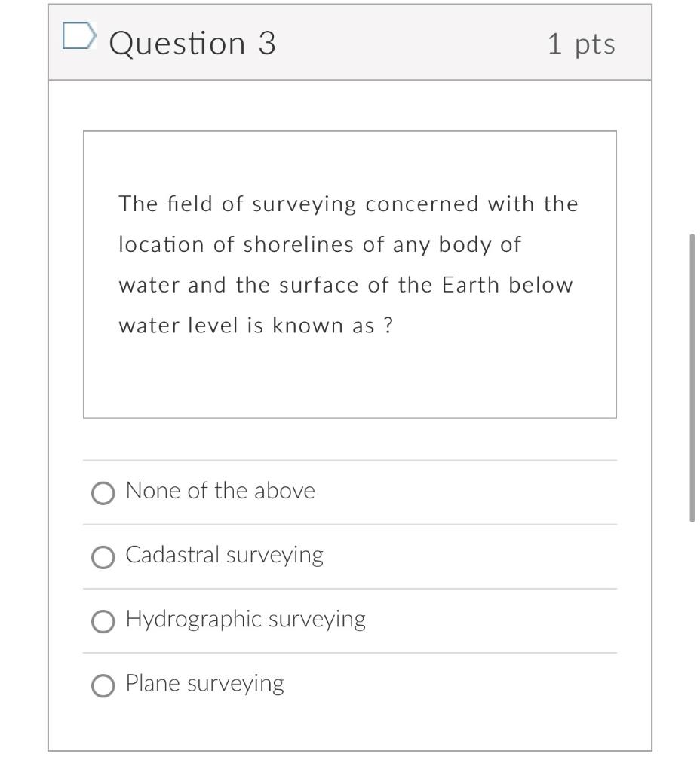
Task: Click the page scrollbar on the right
Action: pos(691,377)
